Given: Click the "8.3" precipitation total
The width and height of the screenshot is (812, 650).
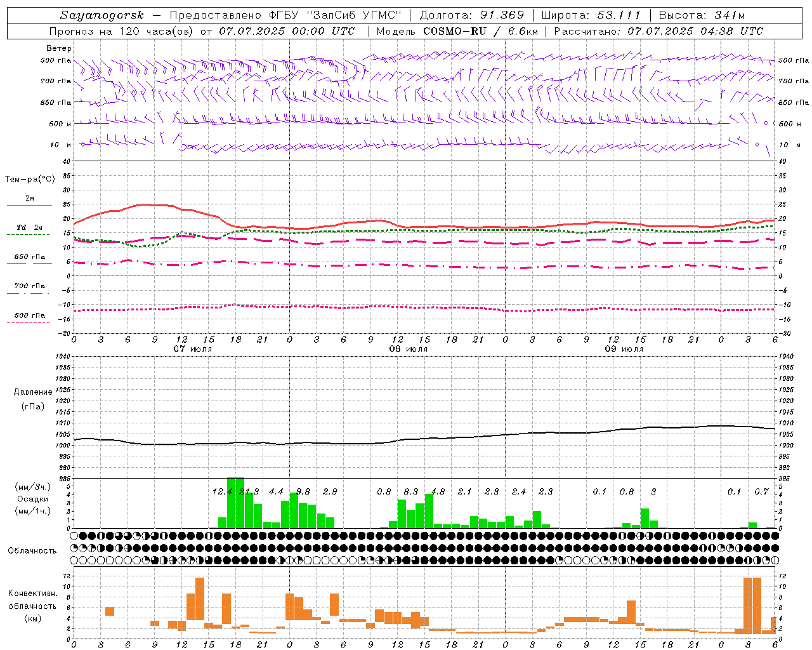Looking at the screenshot, I should (x=411, y=491).
